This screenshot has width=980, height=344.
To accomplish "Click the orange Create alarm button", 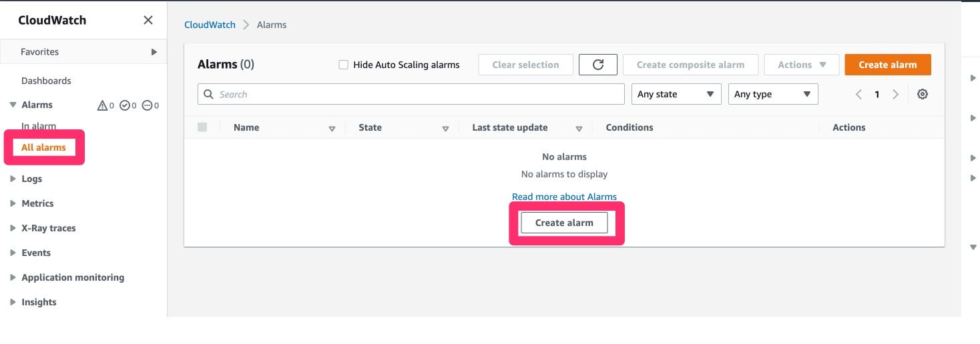I will (888, 65).
